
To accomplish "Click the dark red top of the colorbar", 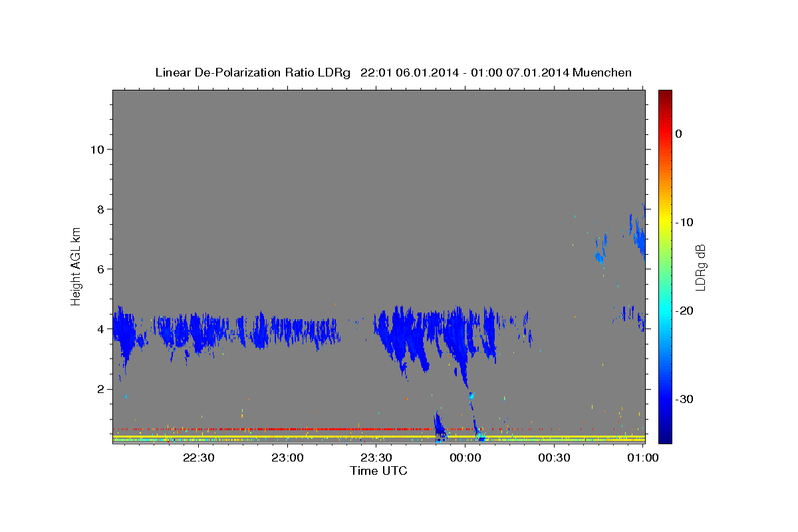I will (x=665, y=94).
